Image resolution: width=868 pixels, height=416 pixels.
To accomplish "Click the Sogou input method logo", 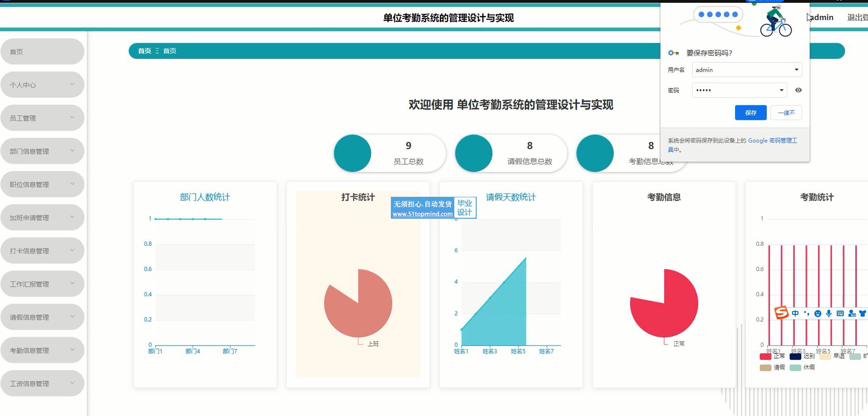I will tap(781, 313).
